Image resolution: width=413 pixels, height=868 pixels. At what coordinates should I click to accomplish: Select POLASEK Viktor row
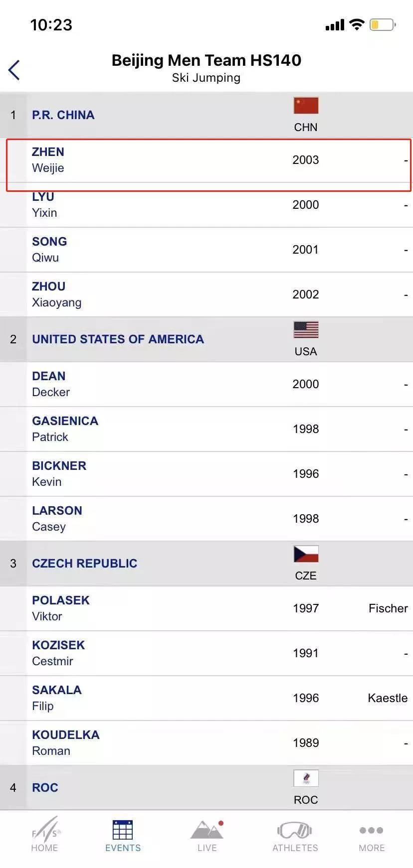pyautogui.click(x=206, y=608)
